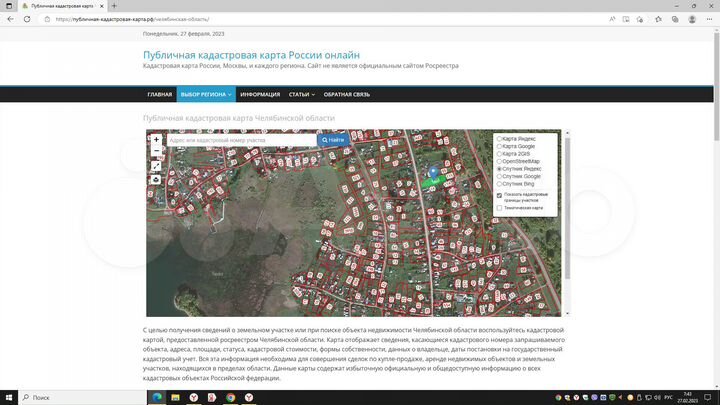
Task: Open Главная menu item
Action: [160, 94]
